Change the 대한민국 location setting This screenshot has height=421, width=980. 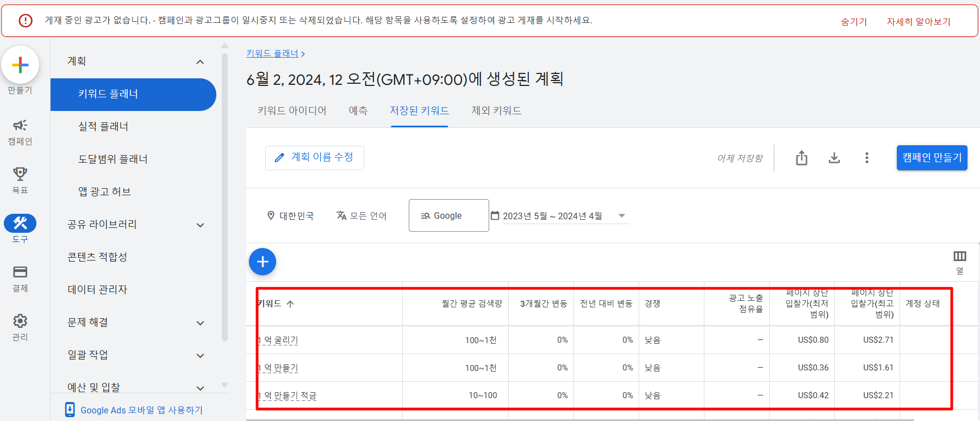pos(291,215)
